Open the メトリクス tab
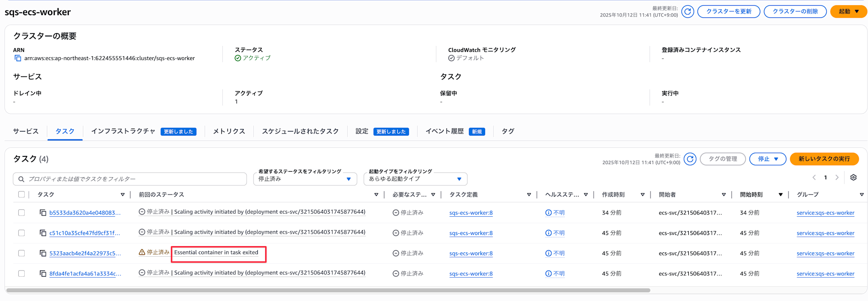Image resolution: width=868 pixels, height=301 pixels. point(229,131)
